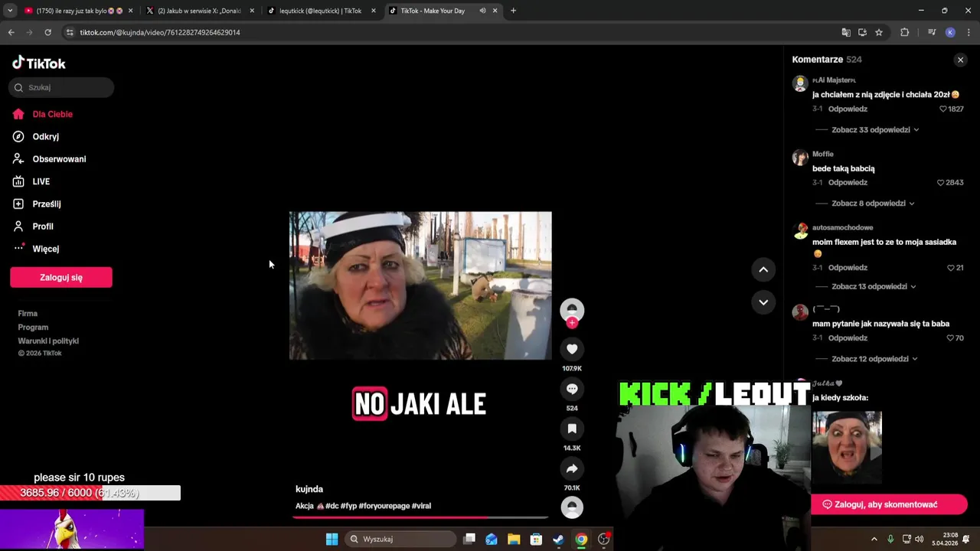Open the comments bubble icon under the video

pos(572,389)
